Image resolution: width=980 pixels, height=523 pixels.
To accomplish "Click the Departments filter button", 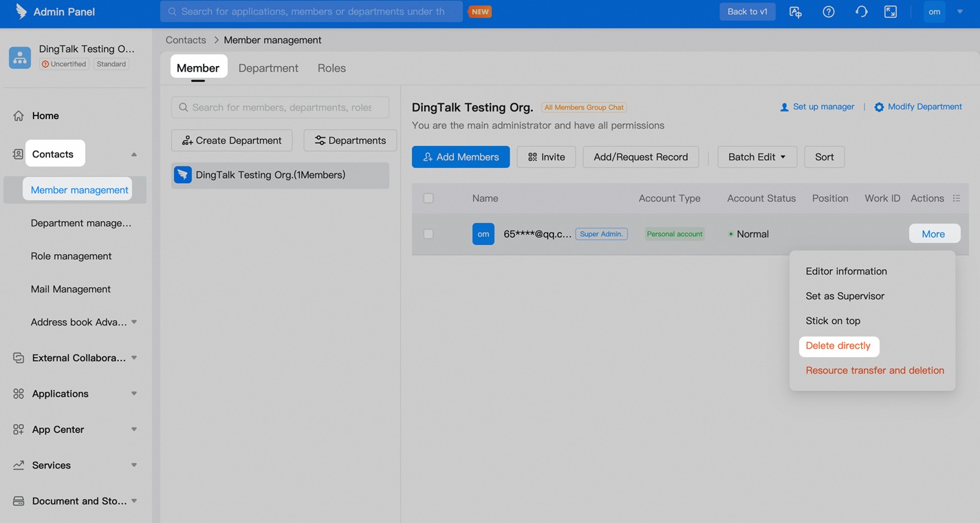I will click(x=350, y=140).
